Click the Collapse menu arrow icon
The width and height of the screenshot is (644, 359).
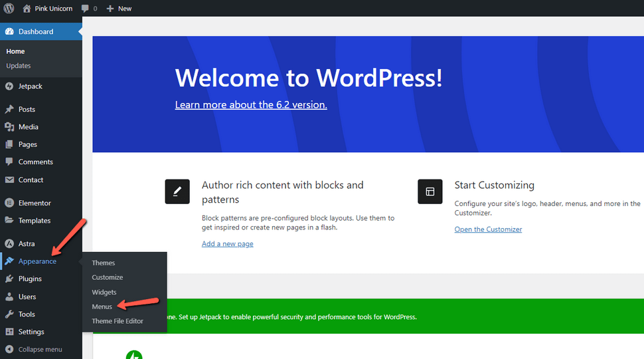pyautogui.click(x=9, y=349)
